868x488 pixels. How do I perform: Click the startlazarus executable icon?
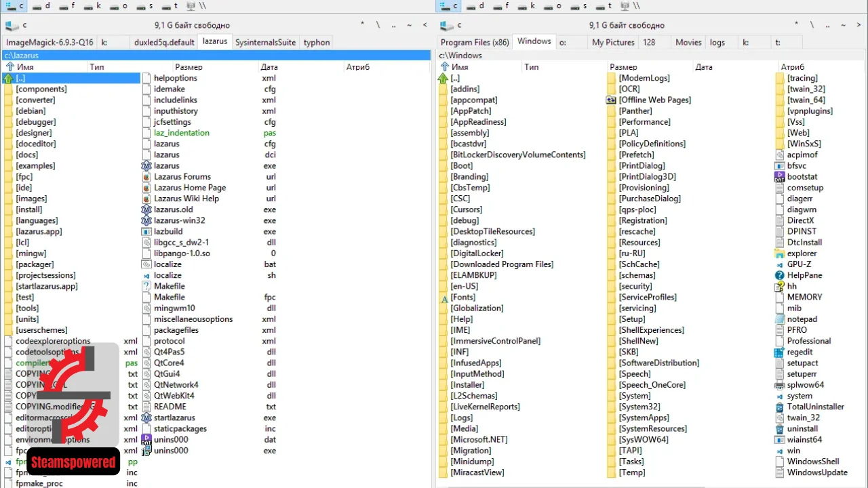tap(146, 418)
